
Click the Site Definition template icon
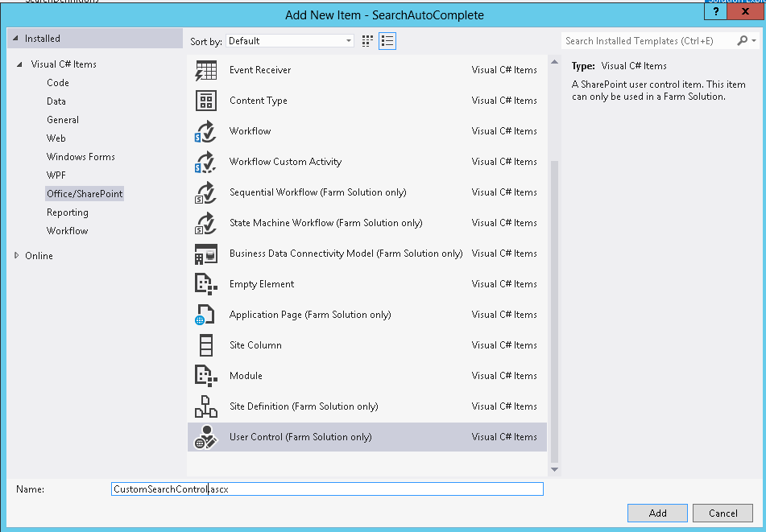tap(205, 406)
